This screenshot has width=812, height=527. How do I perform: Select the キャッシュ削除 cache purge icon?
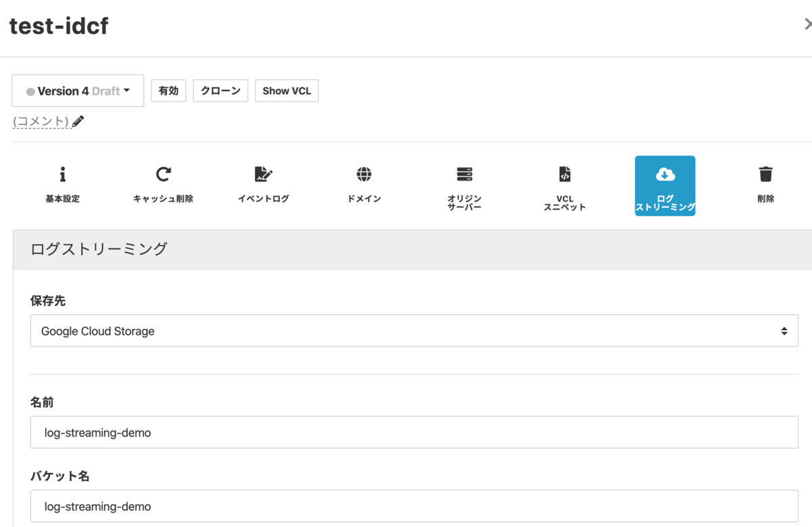coord(162,183)
